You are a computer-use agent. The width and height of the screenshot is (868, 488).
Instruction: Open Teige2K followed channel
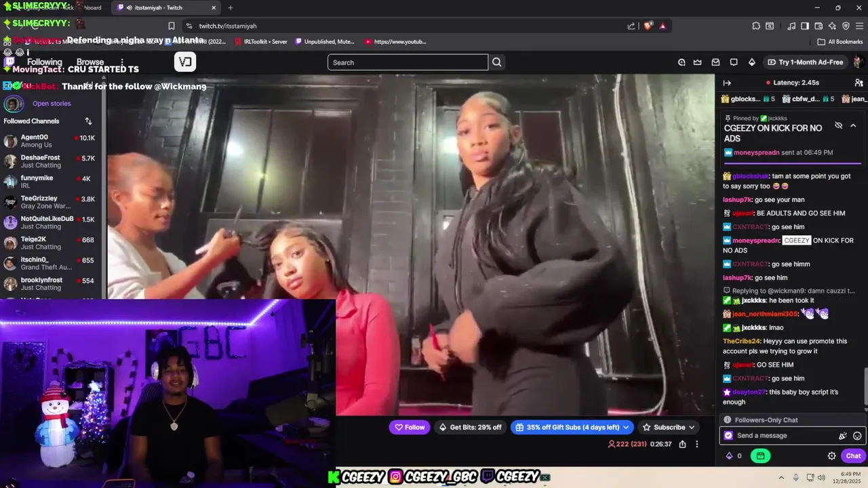51,243
